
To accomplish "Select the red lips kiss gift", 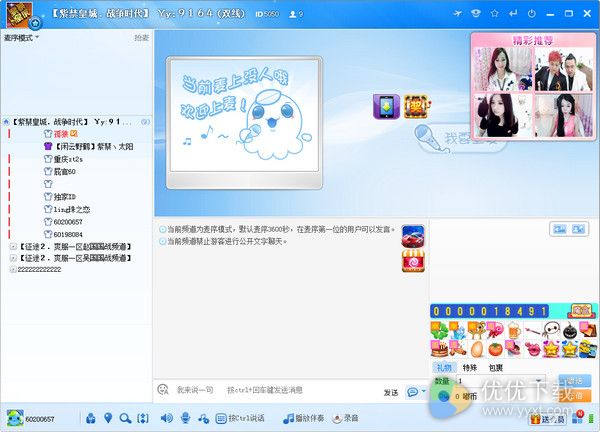I will click(532, 350).
